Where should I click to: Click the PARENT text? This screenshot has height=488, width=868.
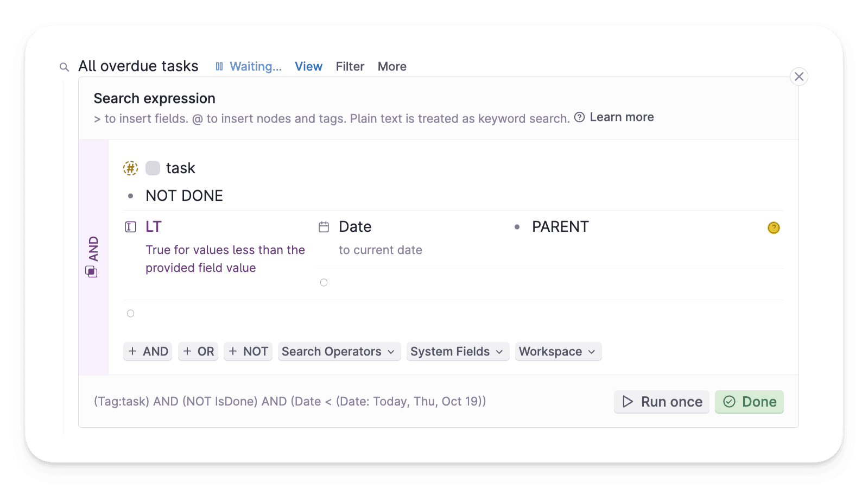point(560,227)
